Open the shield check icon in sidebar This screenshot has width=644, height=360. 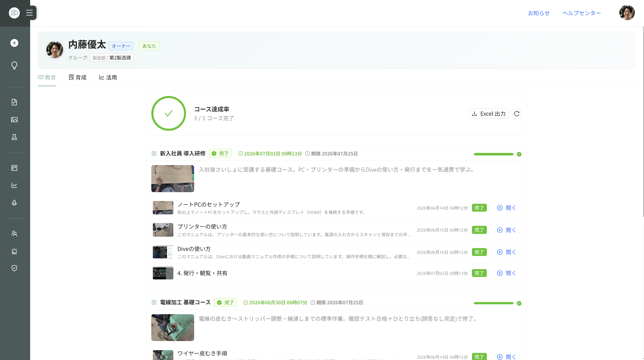coord(14,268)
